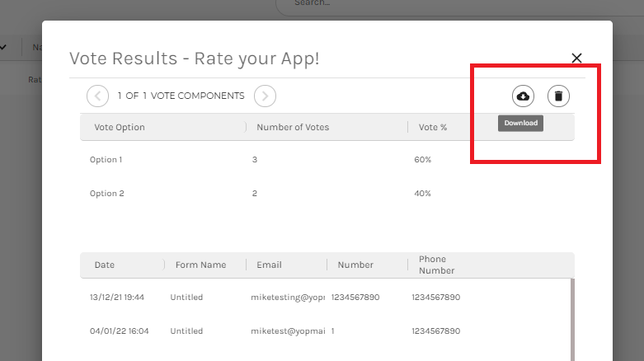Select the Option 2 result row
This screenshot has width=644, height=361.
pos(327,194)
